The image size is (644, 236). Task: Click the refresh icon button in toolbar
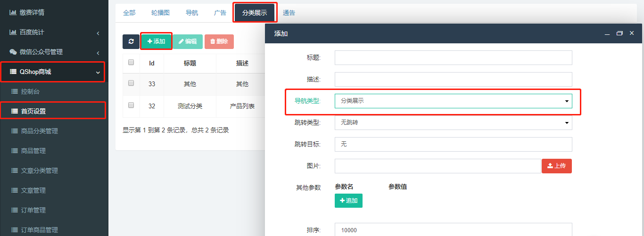pyautogui.click(x=131, y=41)
